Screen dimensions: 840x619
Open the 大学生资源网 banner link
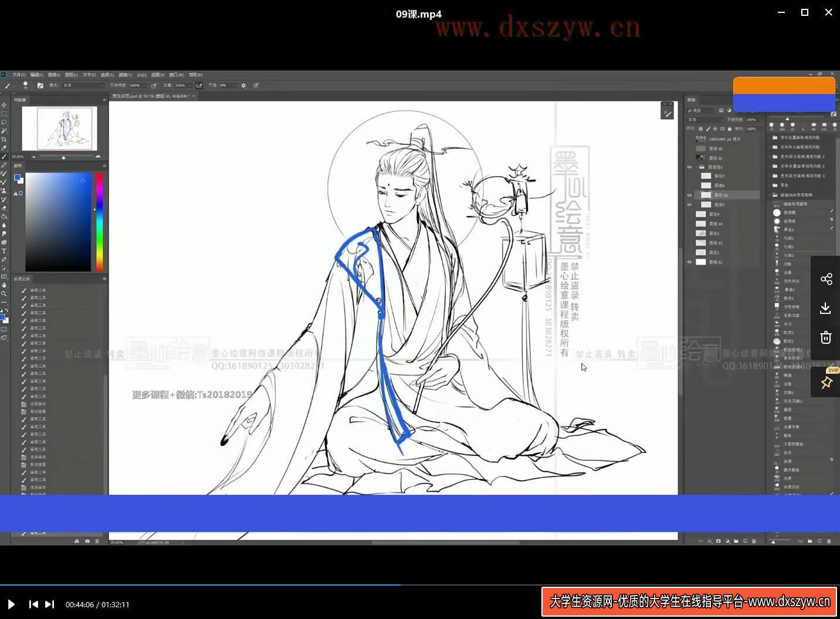(689, 601)
